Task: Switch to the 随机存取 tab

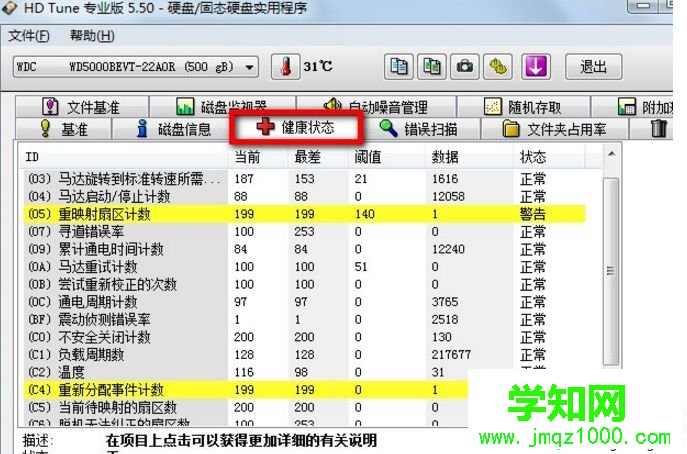Action: [x=523, y=107]
